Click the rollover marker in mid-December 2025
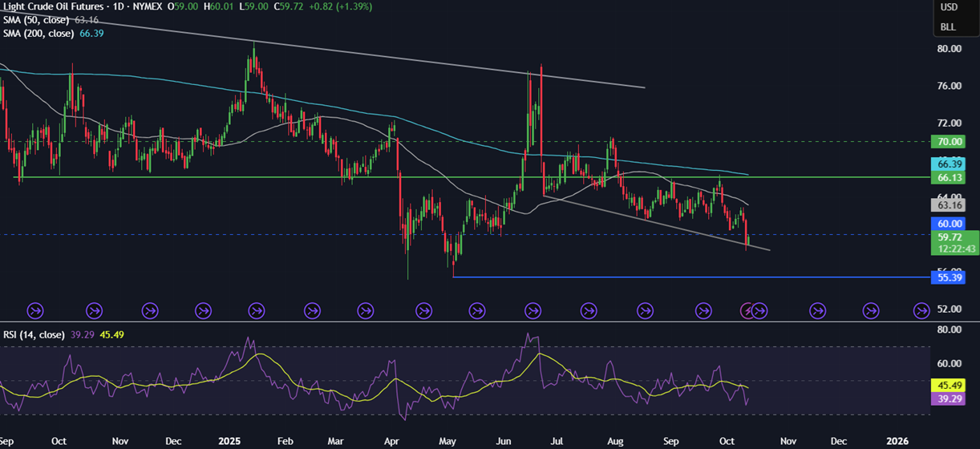Image resolution: width=980 pixels, height=449 pixels. pos(870,309)
